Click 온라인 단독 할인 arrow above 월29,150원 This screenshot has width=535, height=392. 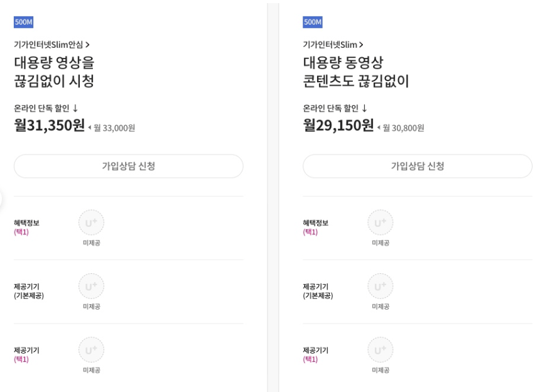(364, 108)
